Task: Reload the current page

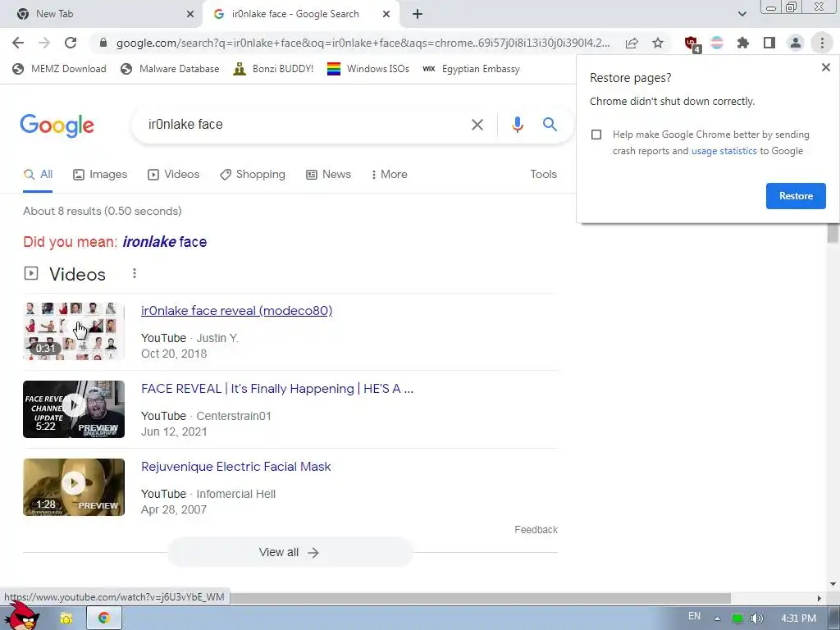Action: coord(71,43)
